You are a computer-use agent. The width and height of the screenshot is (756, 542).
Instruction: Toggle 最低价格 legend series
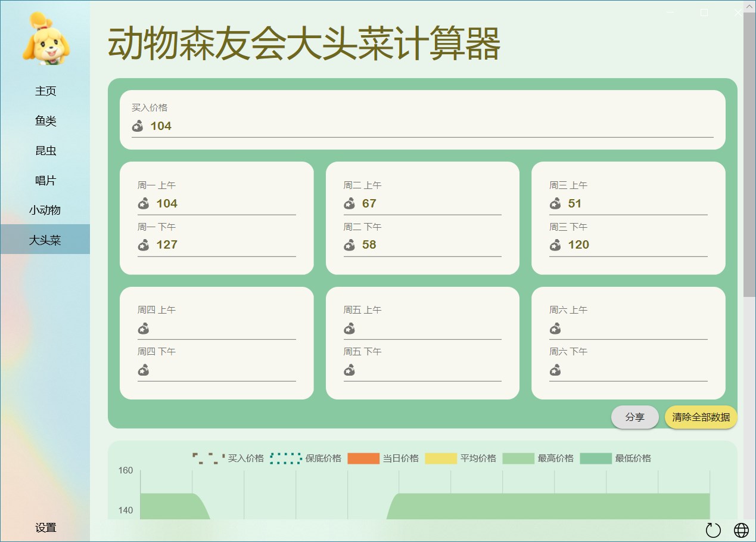(615, 458)
